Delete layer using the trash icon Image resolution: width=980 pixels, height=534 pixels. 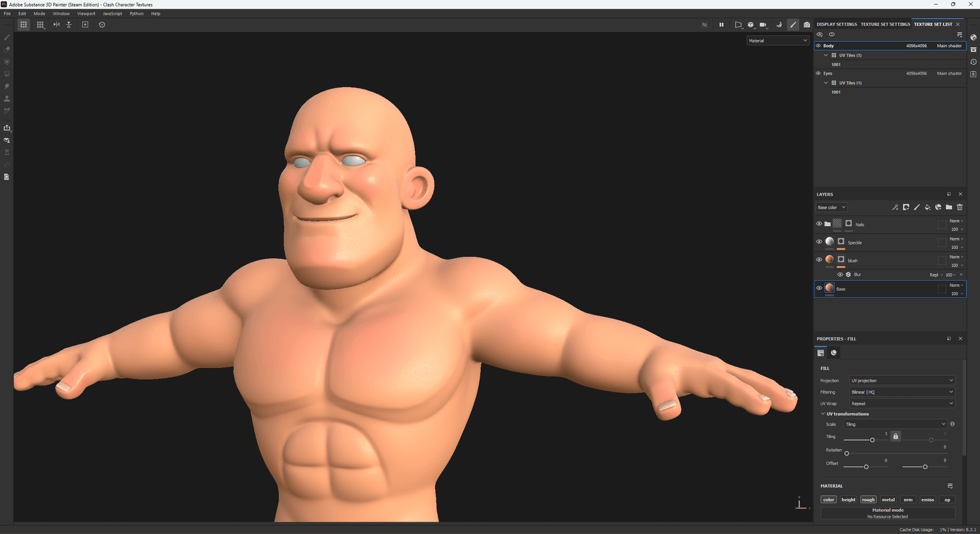tap(960, 207)
